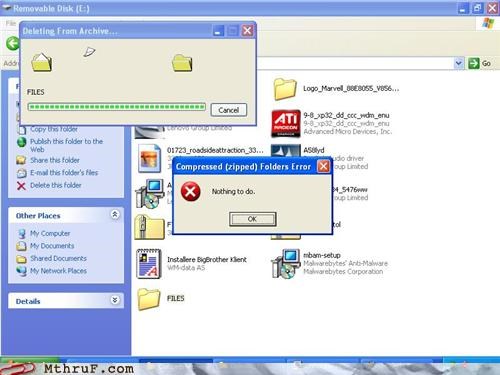This screenshot has width=500, height=375.
Task: Select the FILES folder icon
Action: (x=149, y=299)
